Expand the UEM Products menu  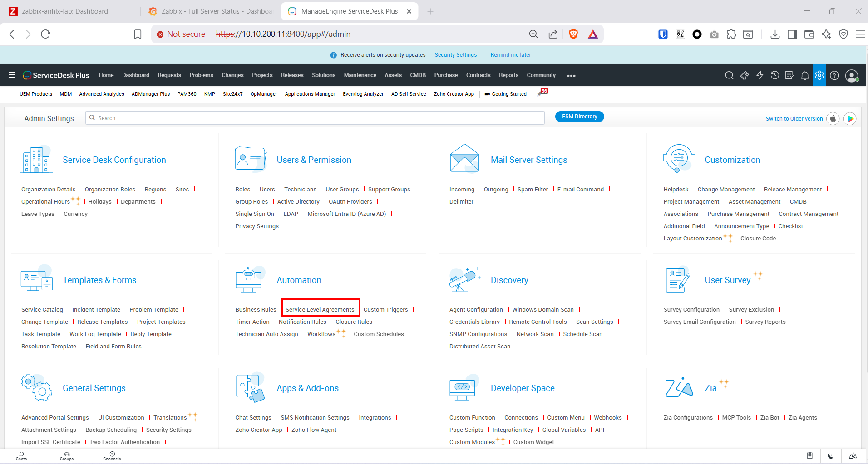(36, 94)
